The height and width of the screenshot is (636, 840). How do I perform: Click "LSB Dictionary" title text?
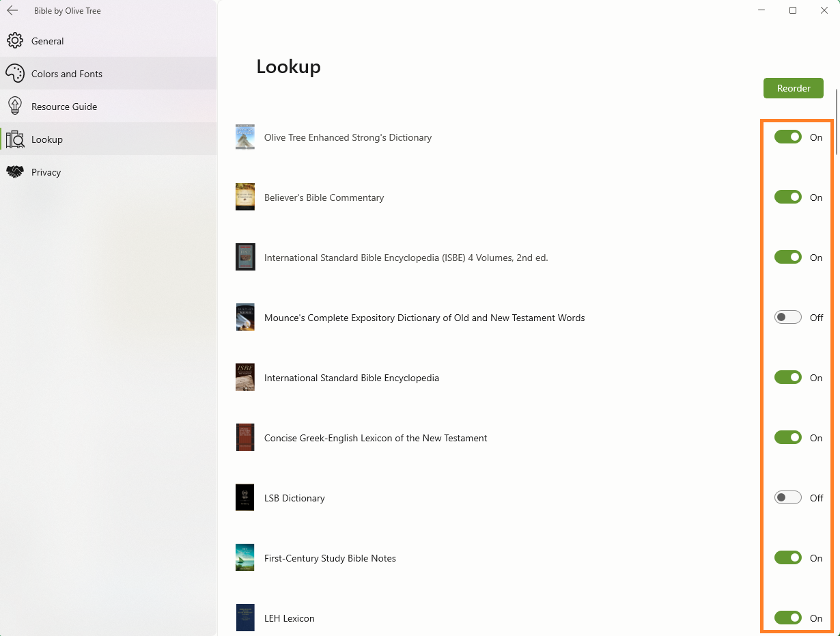coord(294,498)
